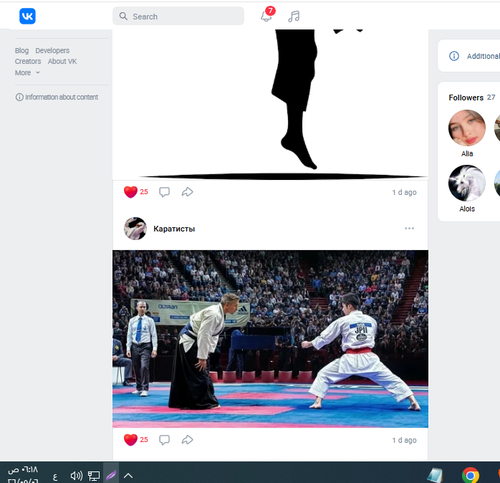500x483 pixels.
Task: Open the Каратисты post options menu
Action: pos(409,228)
